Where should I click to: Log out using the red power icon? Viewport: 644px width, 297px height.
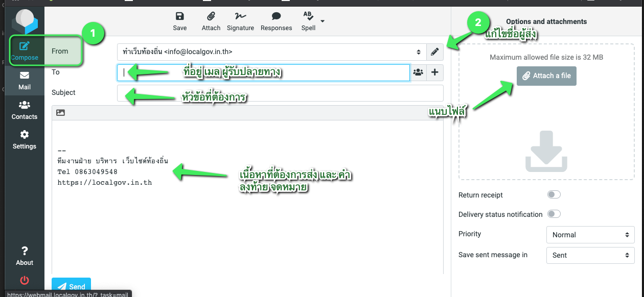pos(24,280)
